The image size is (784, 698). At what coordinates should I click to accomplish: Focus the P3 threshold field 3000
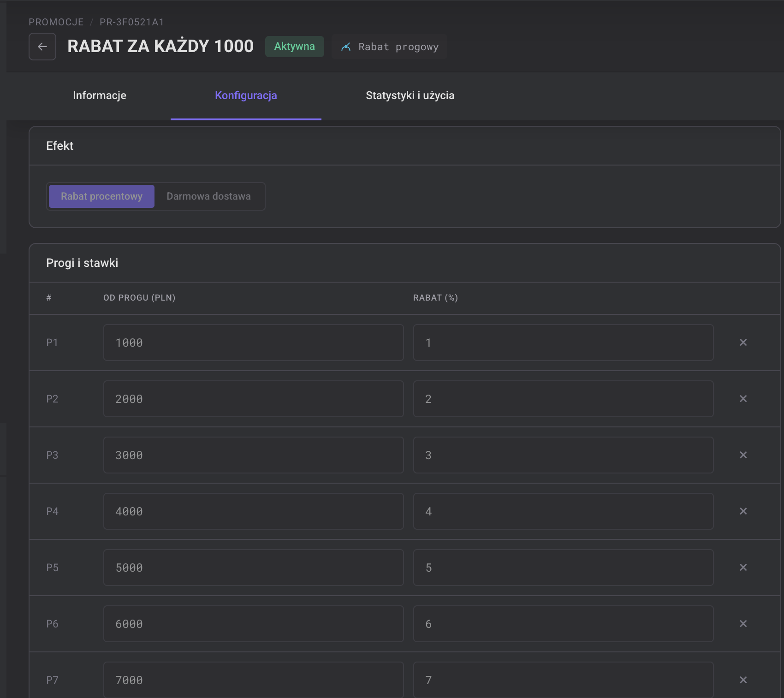(x=254, y=455)
